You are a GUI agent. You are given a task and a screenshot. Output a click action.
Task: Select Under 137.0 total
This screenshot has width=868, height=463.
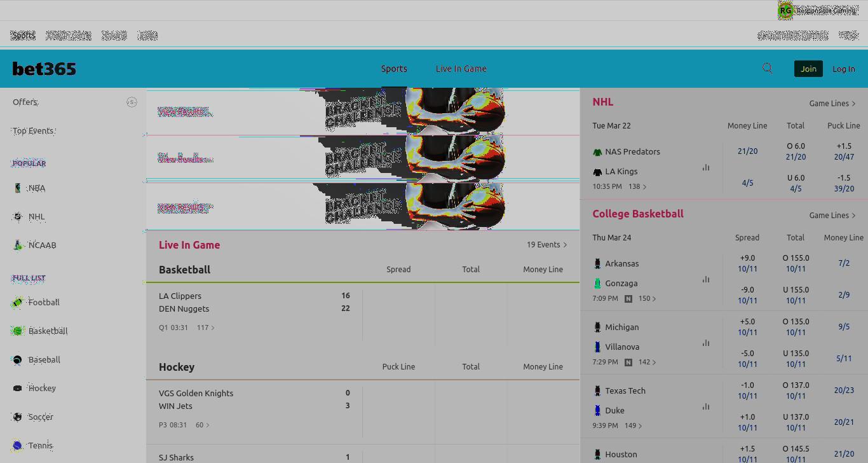(796, 422)
